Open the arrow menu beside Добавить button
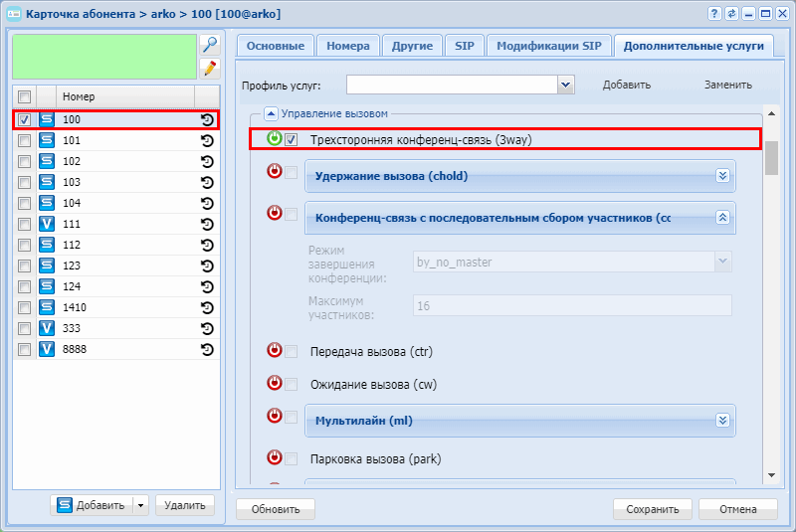 tap(140, 505)
